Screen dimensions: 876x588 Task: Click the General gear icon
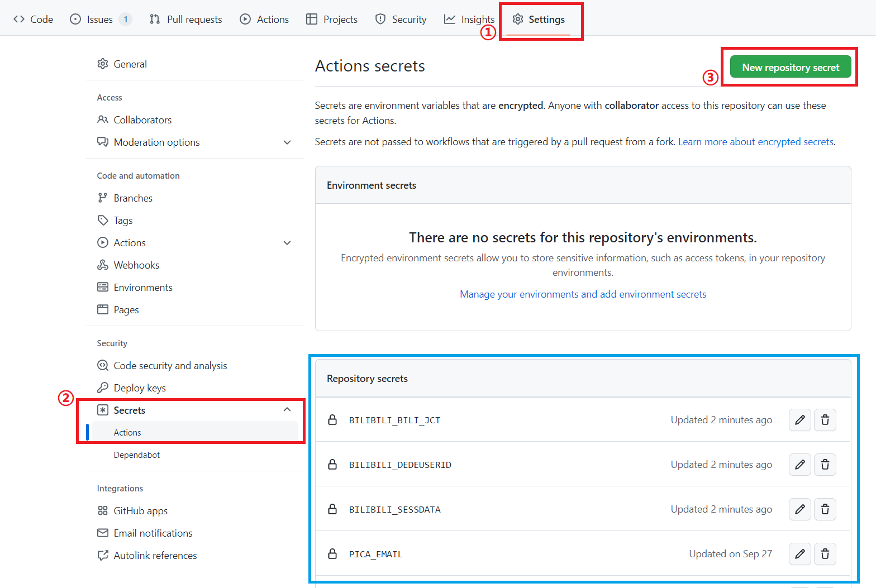click(103, 64)
